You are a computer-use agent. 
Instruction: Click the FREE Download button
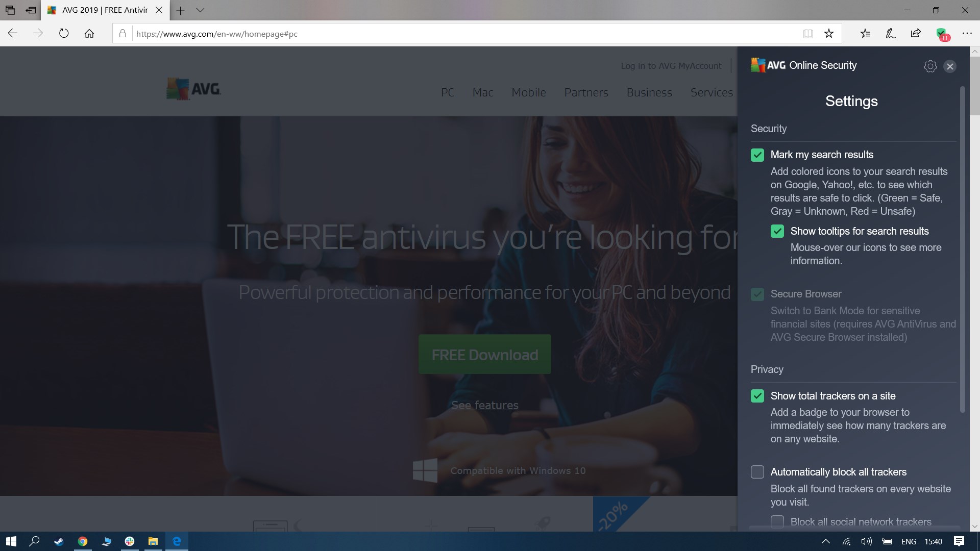pos(484,355)
